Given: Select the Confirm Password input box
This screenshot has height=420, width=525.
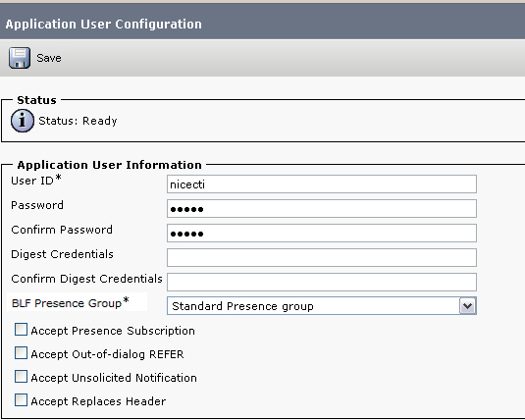Looking at the screenshot, I should pyautogui.click(x=322, y=233).
